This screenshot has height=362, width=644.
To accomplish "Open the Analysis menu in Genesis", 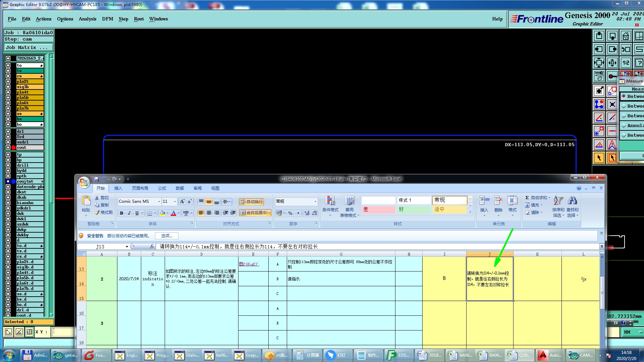I will tap(88, 19).
